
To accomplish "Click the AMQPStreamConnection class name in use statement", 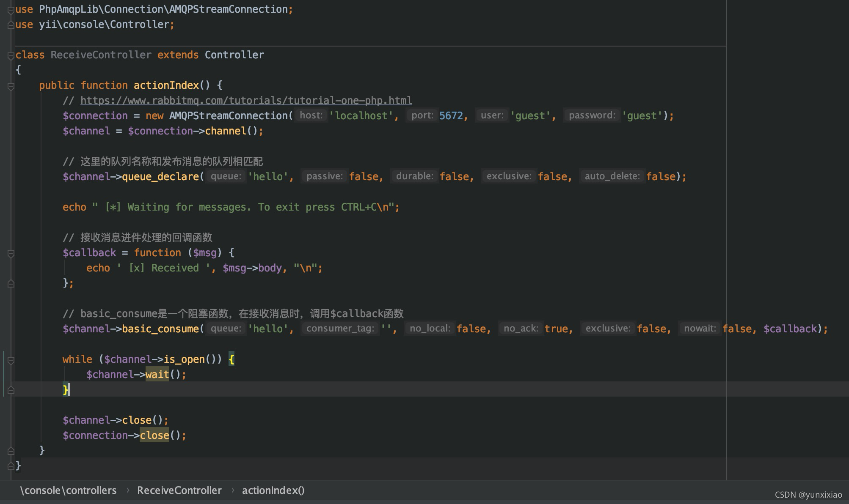I will 229,9.
